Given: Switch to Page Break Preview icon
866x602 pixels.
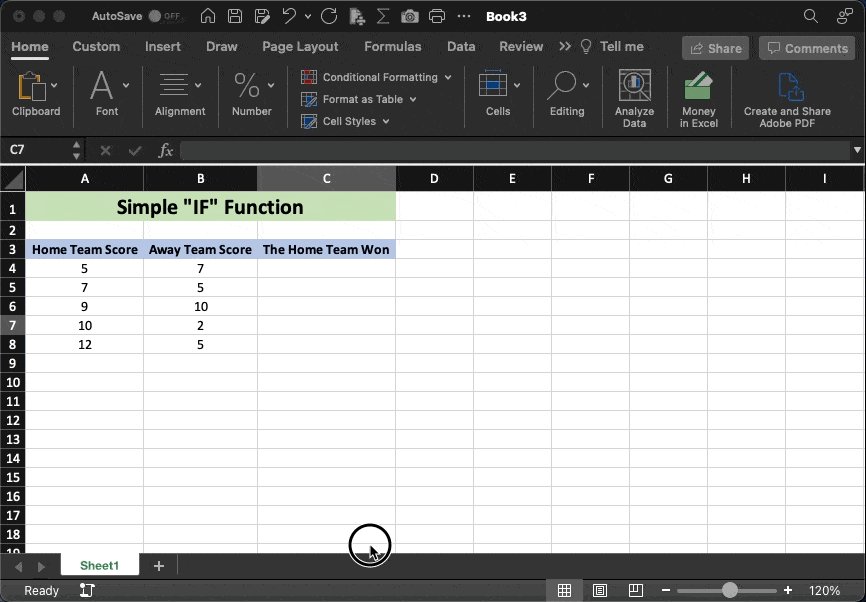Looking at the screenshot, I should click(636, 590).
